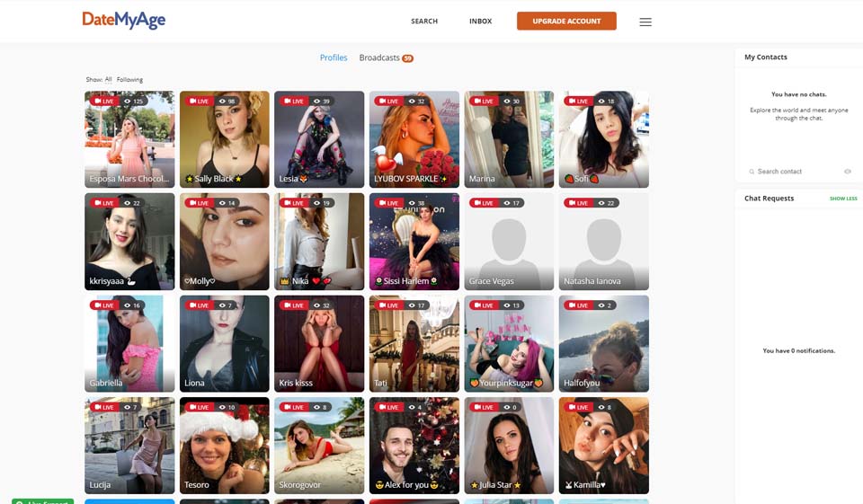This screenshot has width=863, height=504.
Task: Open the Broadcasts tab
Action: point(379,57)
